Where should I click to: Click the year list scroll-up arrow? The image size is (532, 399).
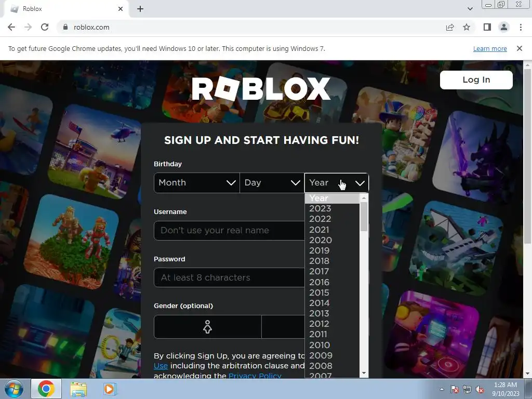click(364, 198)
